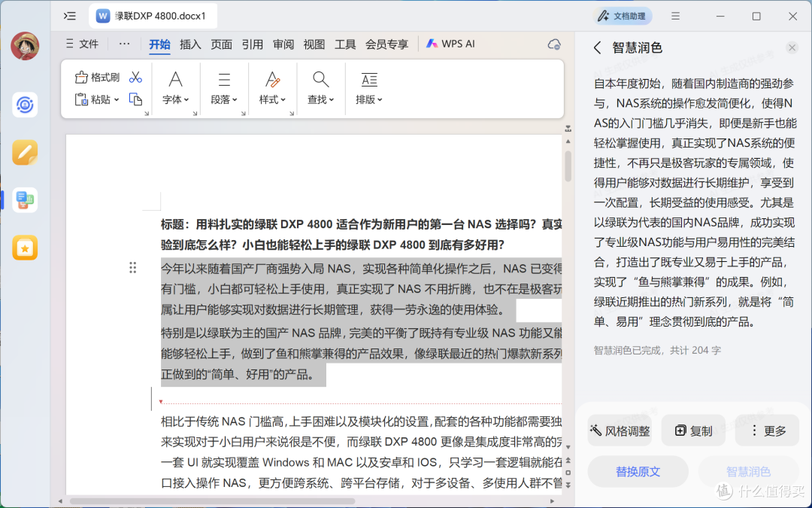Screen dimensions: 812x508
Task: Grab the paragraph drag handle dots
Action: pos(133,267)
